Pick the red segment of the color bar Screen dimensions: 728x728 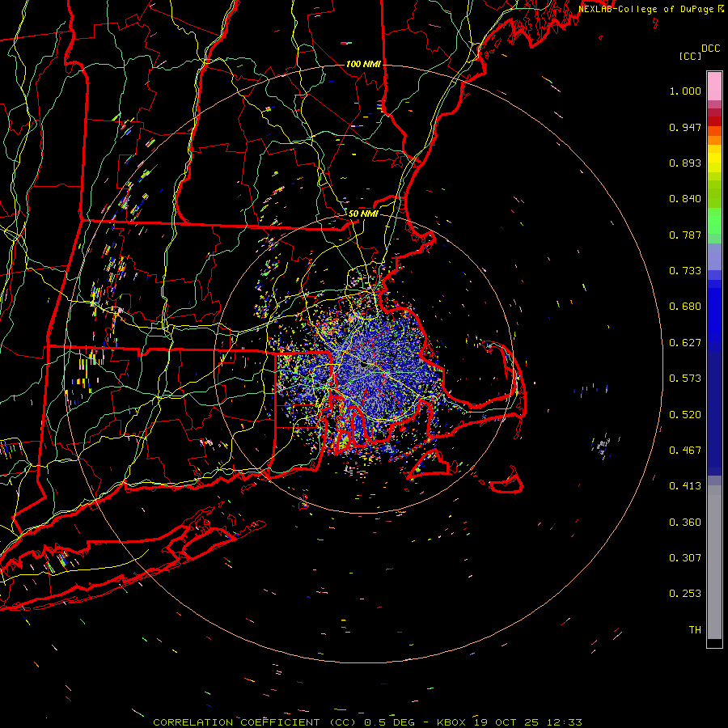coord(714,121)
